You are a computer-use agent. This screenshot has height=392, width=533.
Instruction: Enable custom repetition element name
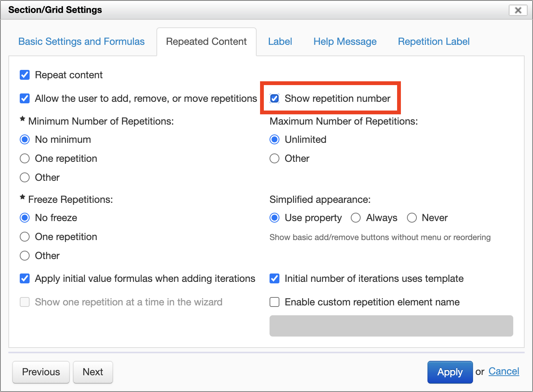[274, 302]
